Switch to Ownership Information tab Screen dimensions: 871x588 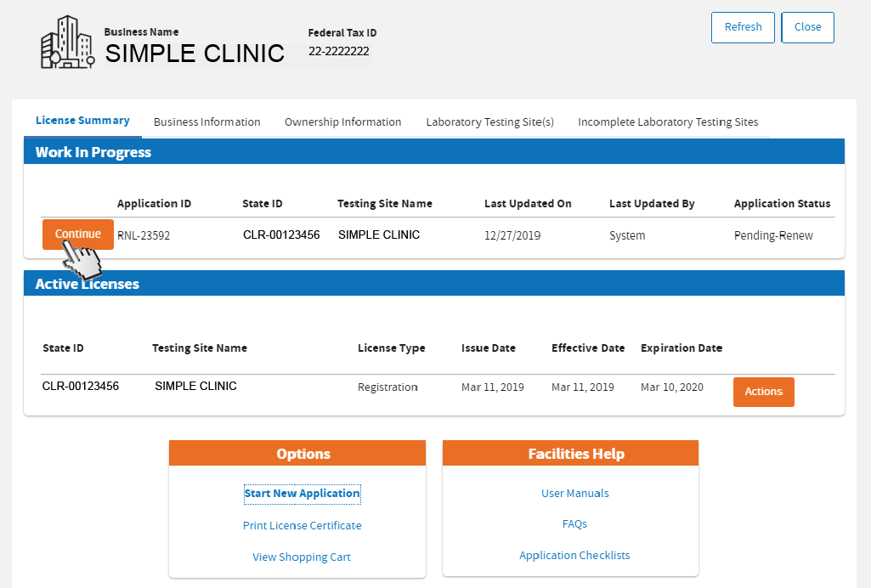[x=342, y=122]
